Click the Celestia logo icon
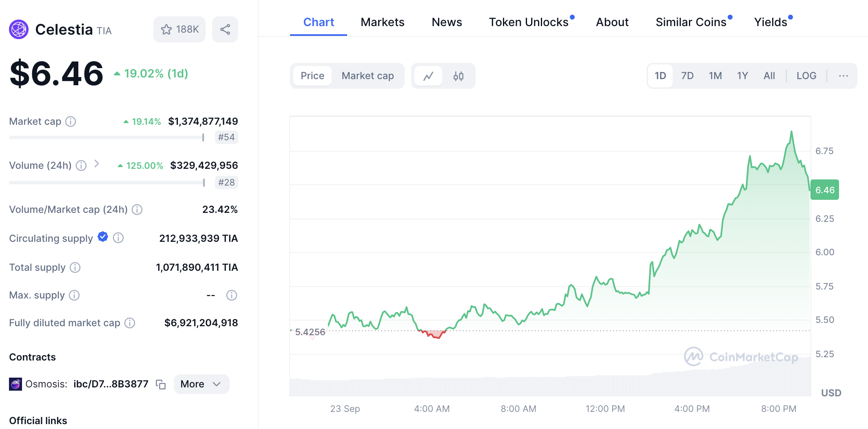Viewport: 868px width, 429px height. pos(19,29)
